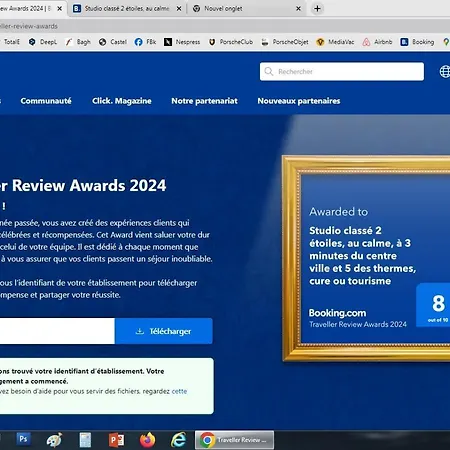The image size is (450, 450).
Task: Click the property ID input field
Action: point(57,331)
